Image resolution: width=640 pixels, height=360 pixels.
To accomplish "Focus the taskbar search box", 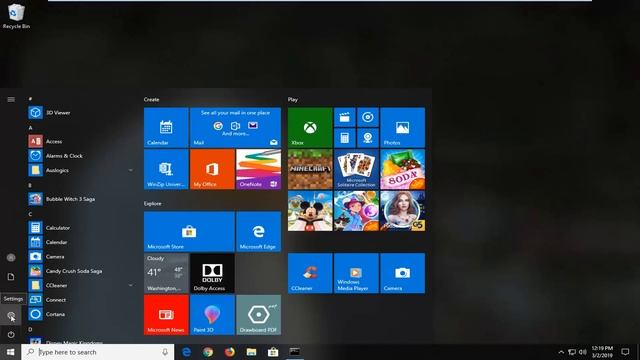I will (98, 352).
